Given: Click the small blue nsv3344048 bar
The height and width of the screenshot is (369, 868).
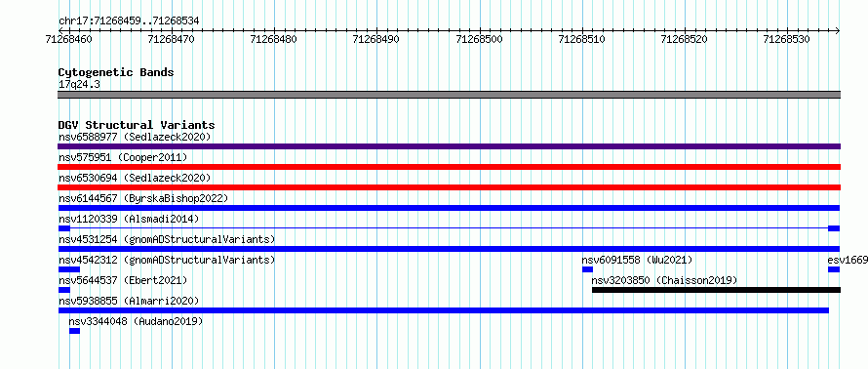Looking at the screenshot, I should (75, 331).
